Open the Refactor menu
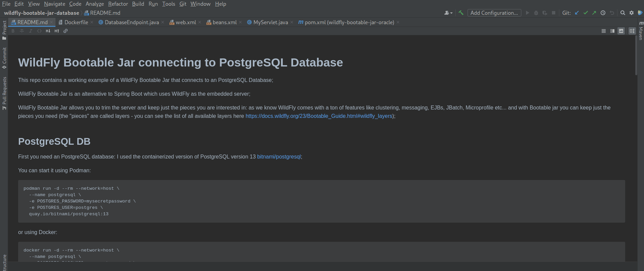Screen dimensions: 644x271 118,4
